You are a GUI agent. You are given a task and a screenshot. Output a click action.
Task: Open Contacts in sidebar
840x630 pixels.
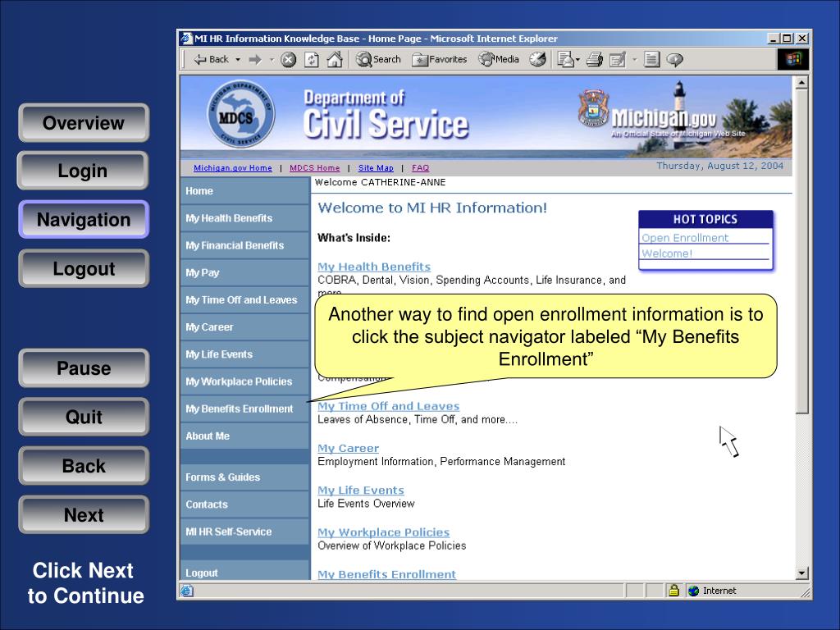coord(244,504)
